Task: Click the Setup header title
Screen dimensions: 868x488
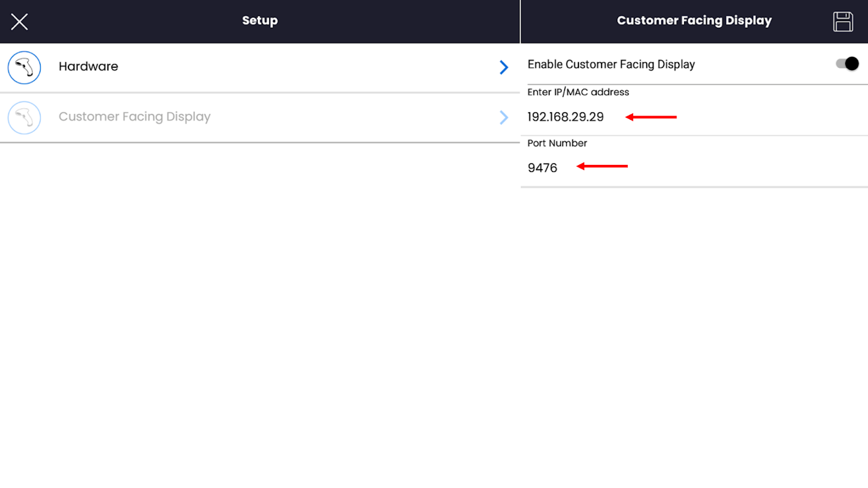Action: [260, 21]
